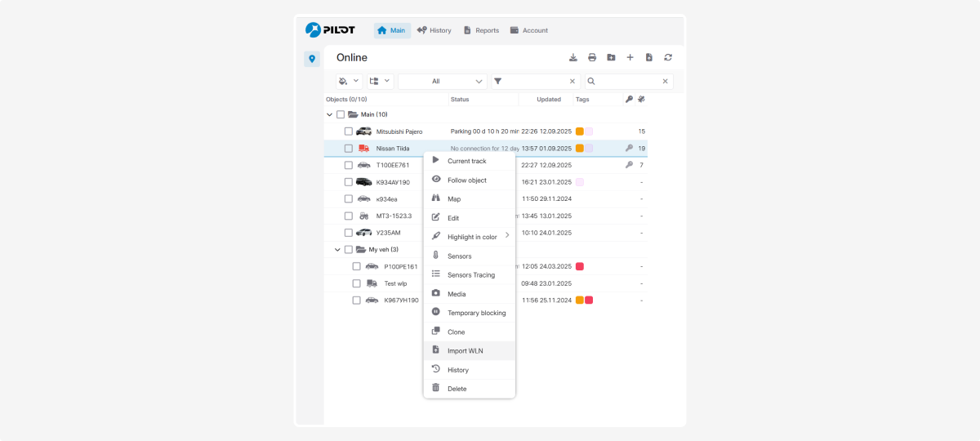Image resolution: width=980 pixels, height=441 pixels.
Task: Tick the checkbox for Main group
Action: (x=341, y=114)
